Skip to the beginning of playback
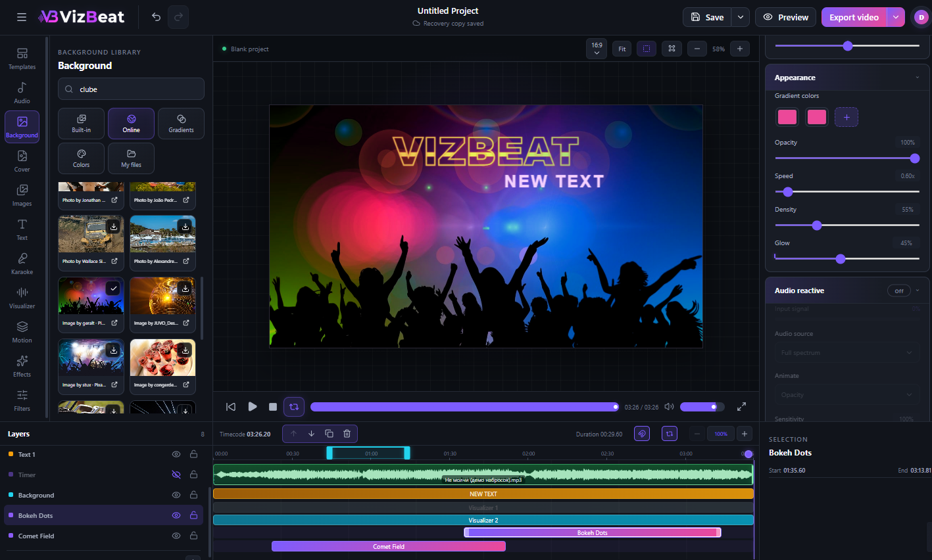The image size is (932, 560). (231, 407)
